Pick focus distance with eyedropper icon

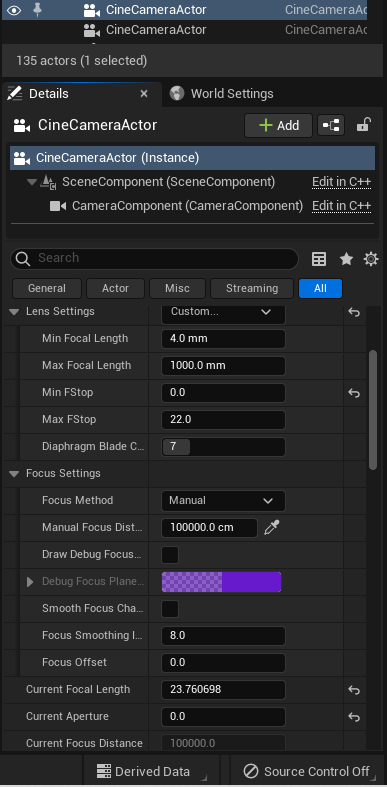coord(272,528)
